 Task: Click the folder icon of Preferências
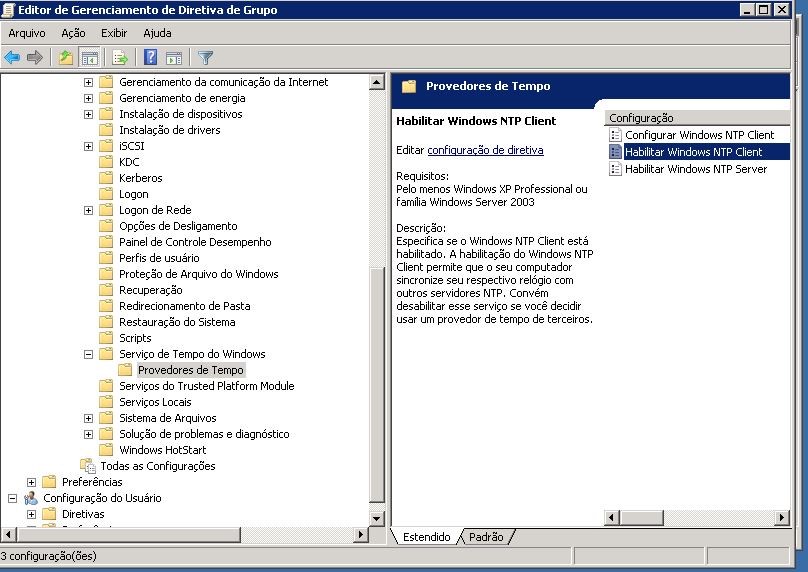49,482
